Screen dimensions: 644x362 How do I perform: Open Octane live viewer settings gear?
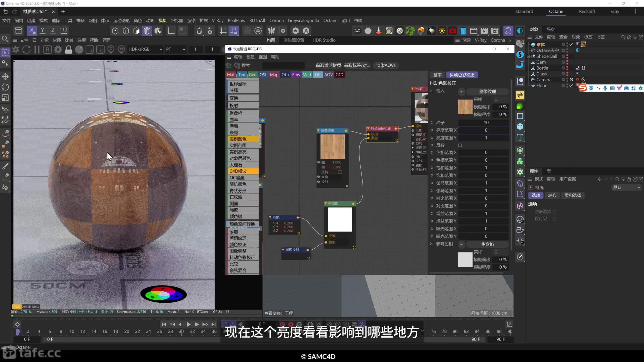(58, 50)
